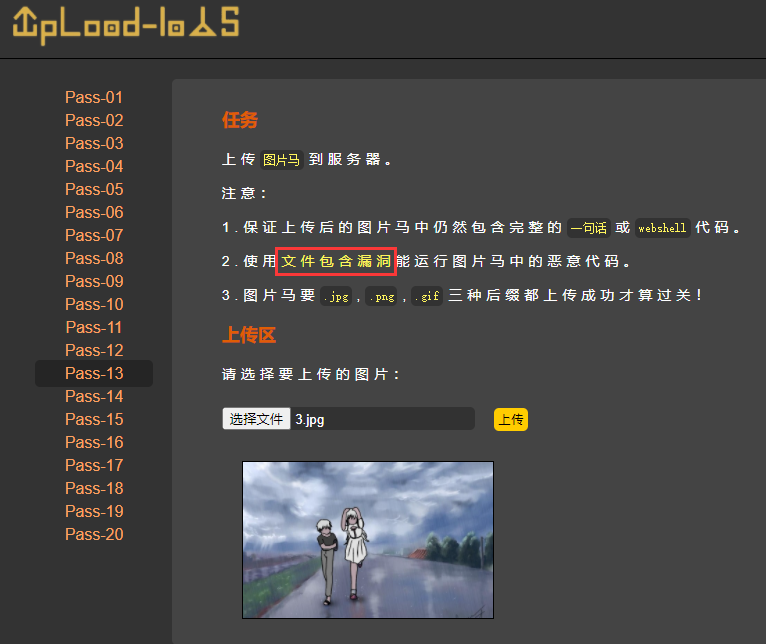Select Pass-05 from the level list
Viewport: 766px width, 644px height.
click(x=94, y=189)
